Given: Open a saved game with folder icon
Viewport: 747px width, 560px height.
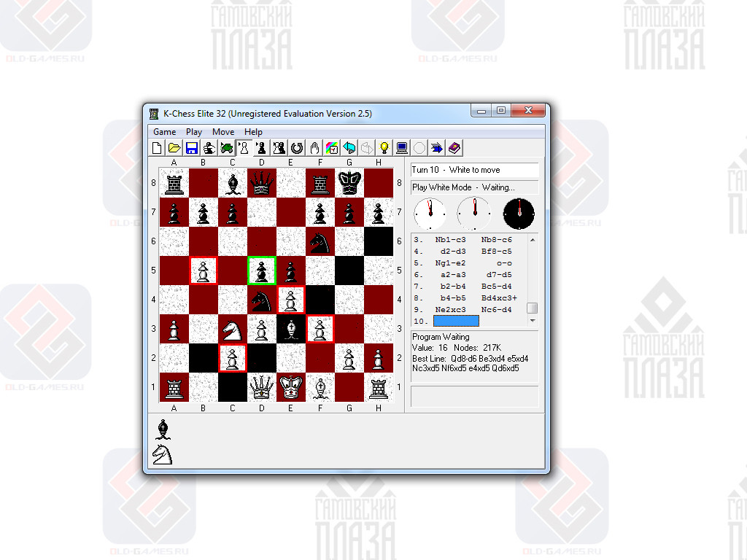Looking at the screenshot, I should pos(174,148).
